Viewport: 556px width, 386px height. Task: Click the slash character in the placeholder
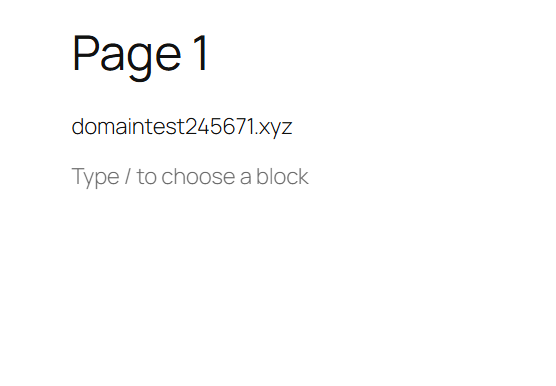click(x=127, y=176)
